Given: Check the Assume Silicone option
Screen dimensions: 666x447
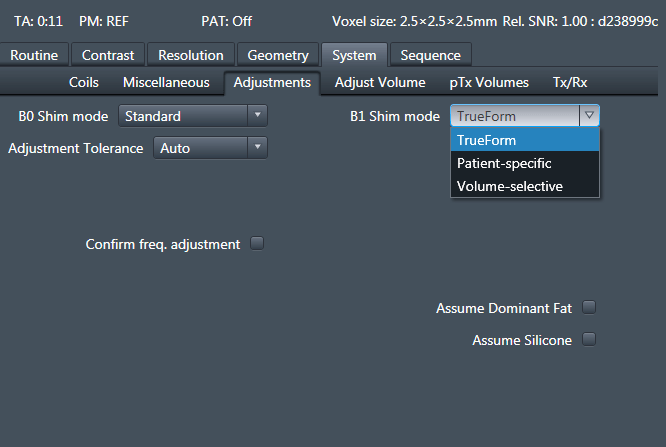Looking at the screenshot, I should click(589, 339).
